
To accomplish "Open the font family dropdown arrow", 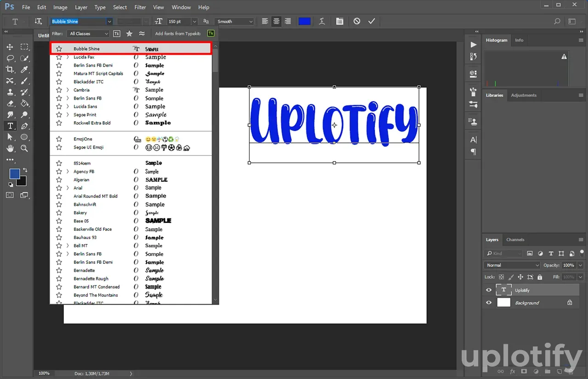I will pyautogui.click(x=109, y=22).
